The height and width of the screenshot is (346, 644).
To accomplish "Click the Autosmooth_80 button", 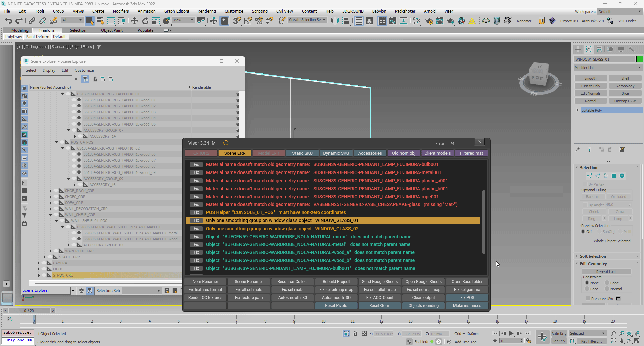I will 292,298.
